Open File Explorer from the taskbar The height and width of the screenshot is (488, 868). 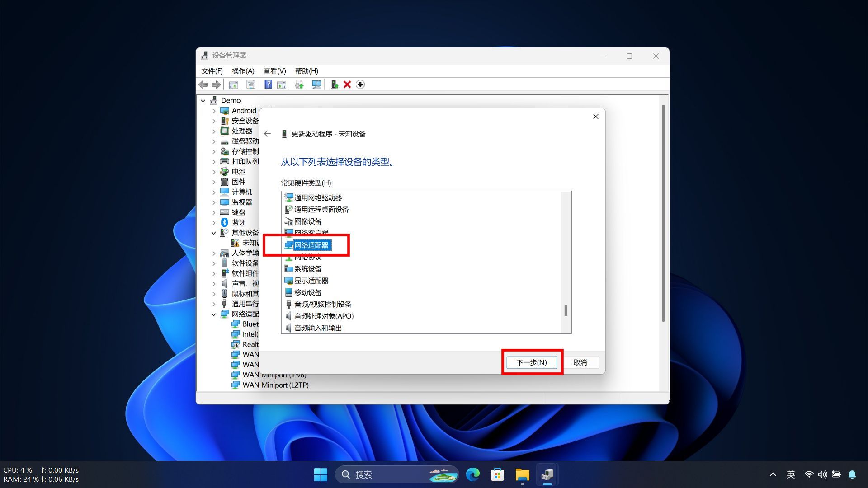[x=522, y=474]
